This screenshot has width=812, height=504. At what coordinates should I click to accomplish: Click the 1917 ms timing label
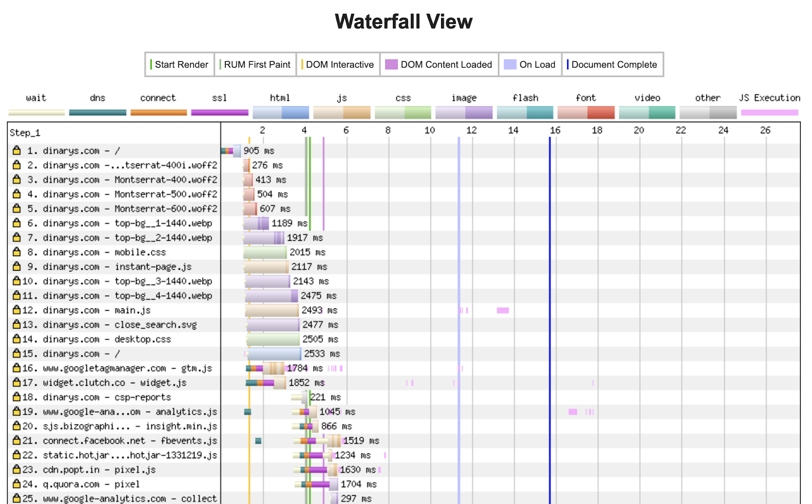(x=305, y=237)
